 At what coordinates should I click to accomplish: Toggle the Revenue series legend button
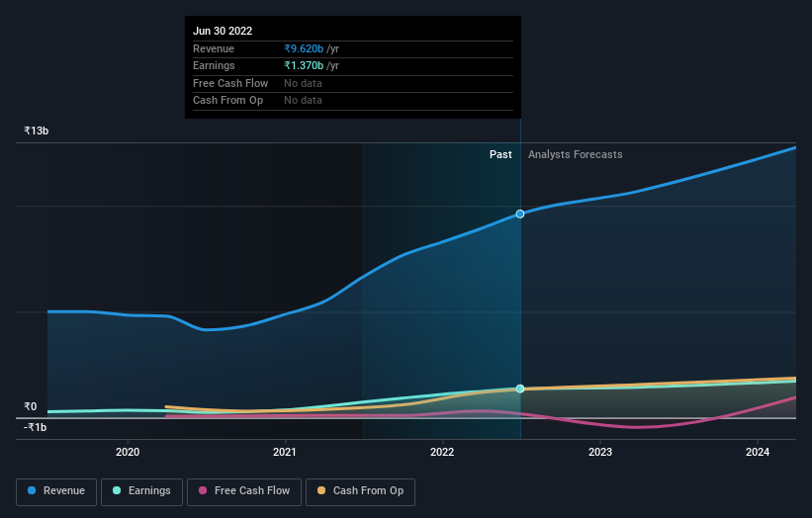click(x=56, y=491)
